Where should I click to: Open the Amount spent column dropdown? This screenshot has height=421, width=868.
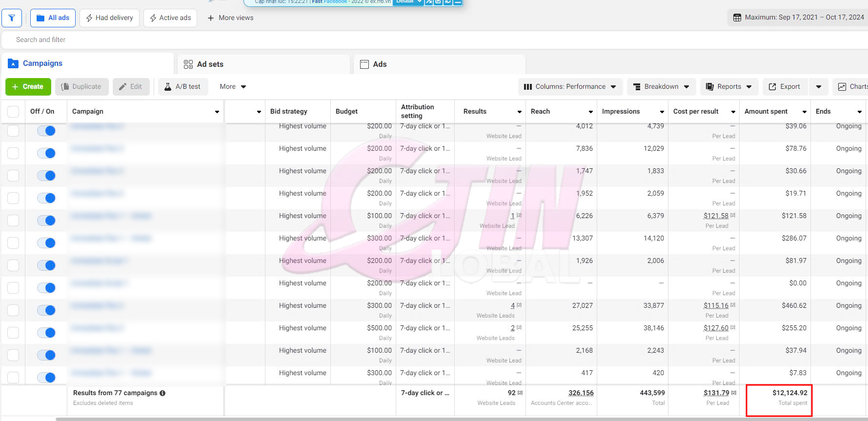805,112
